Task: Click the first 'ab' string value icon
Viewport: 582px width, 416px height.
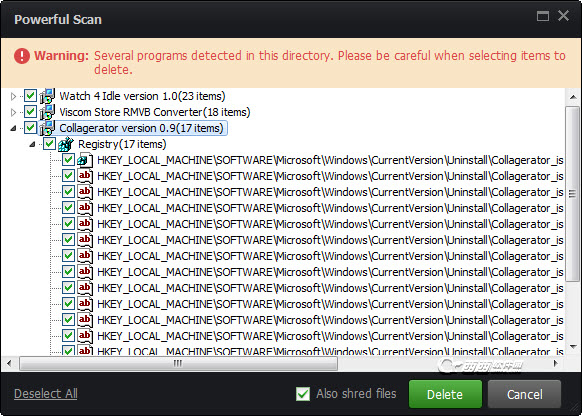Action: 85,176
